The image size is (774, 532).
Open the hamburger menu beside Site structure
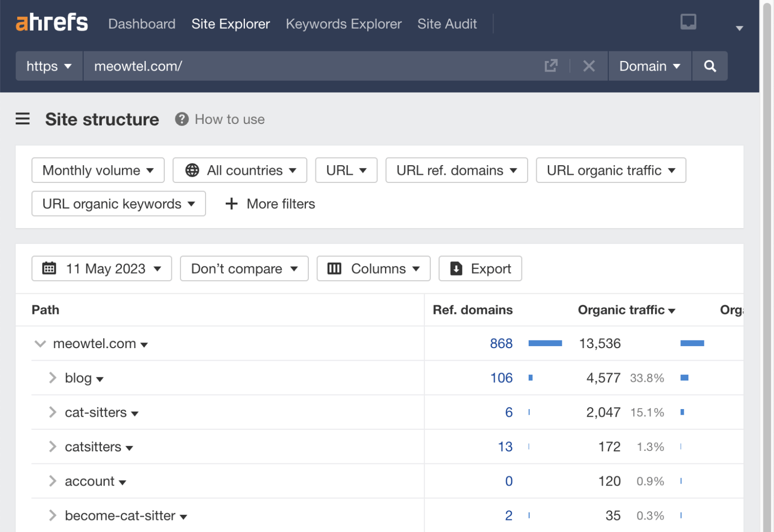[x=23, y=119]
